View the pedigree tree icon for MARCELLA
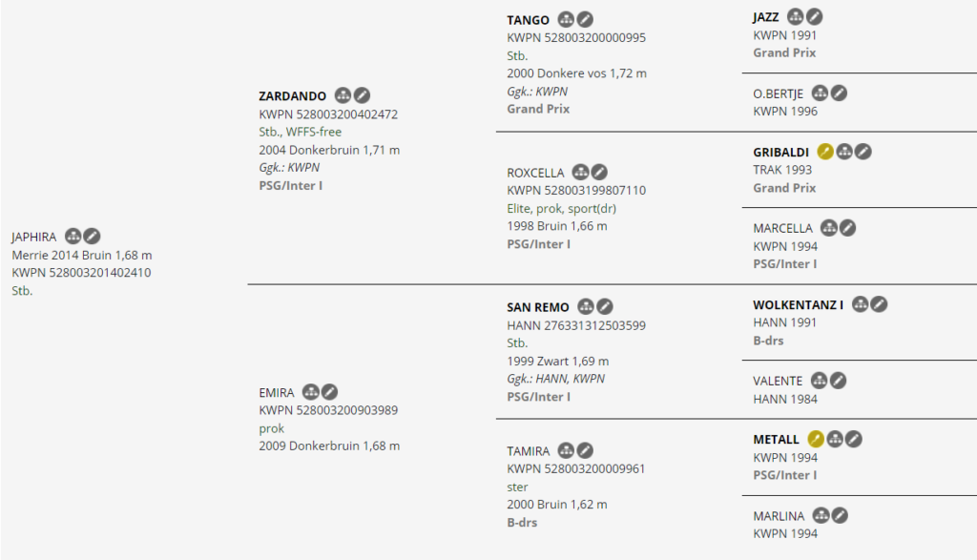 (829, 228)
